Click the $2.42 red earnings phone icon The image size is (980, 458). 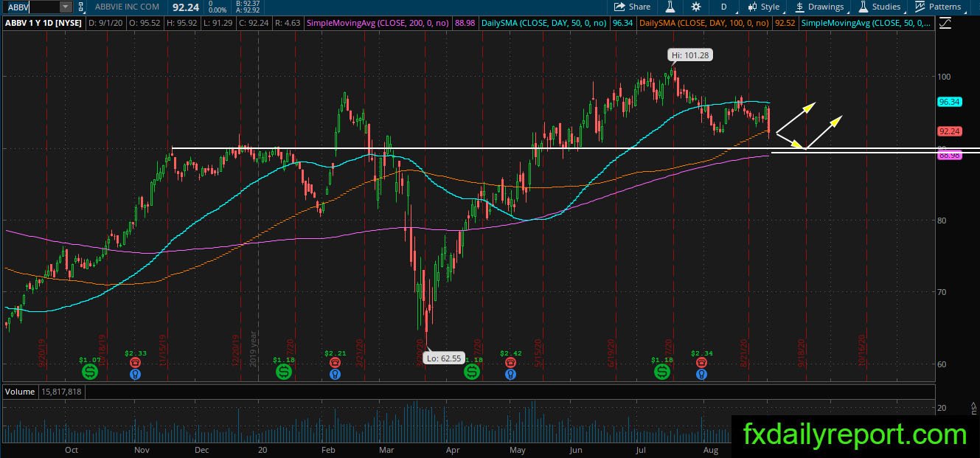(511, 363)
